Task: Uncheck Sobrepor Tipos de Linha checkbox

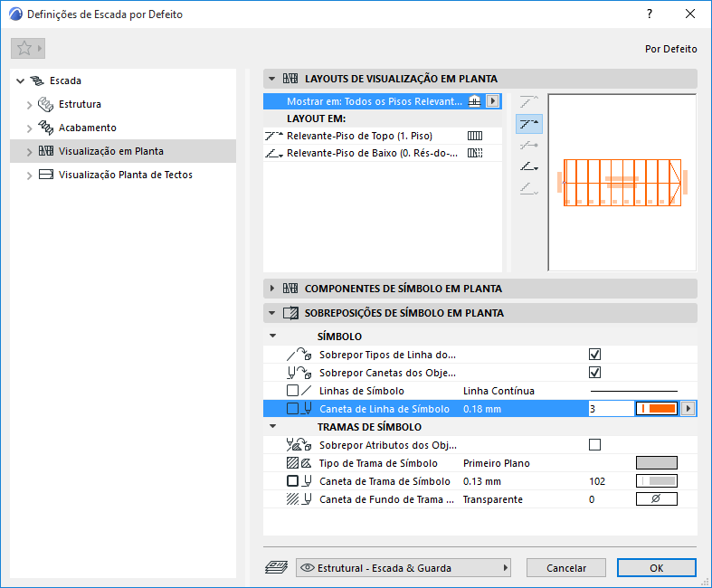Action: tap(594, 355)
